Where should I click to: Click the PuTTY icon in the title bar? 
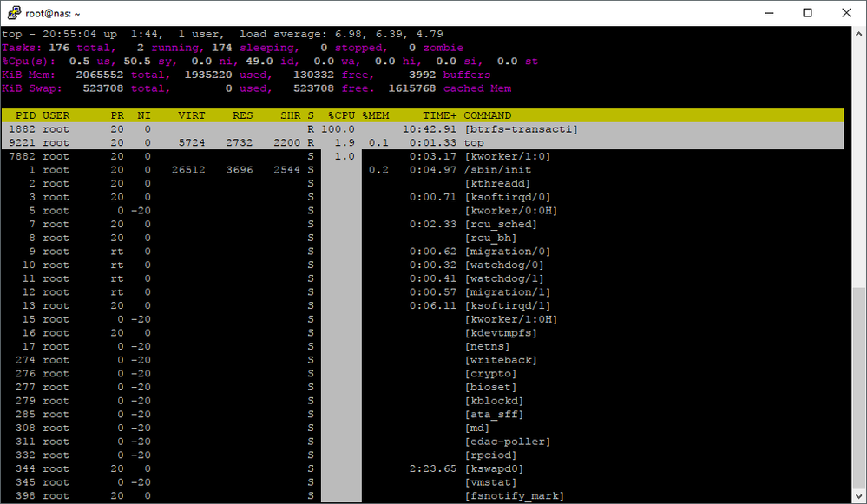pyautogui.click(x=12, y=13)
